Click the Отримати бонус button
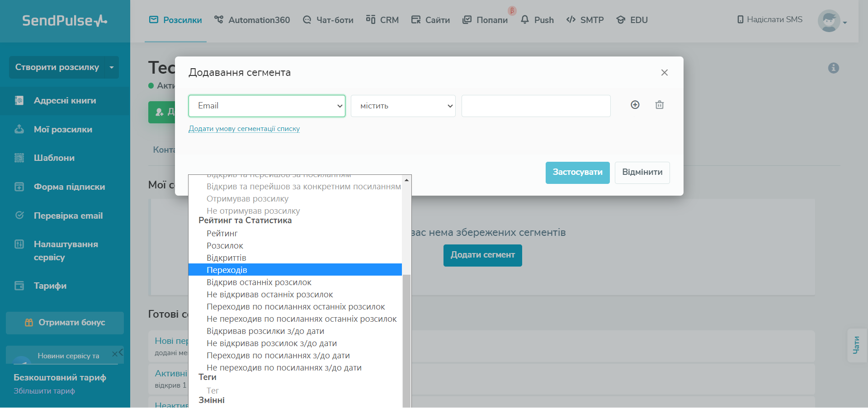The width and height of the screenshot is (868, 408). [x=65, y=323]
